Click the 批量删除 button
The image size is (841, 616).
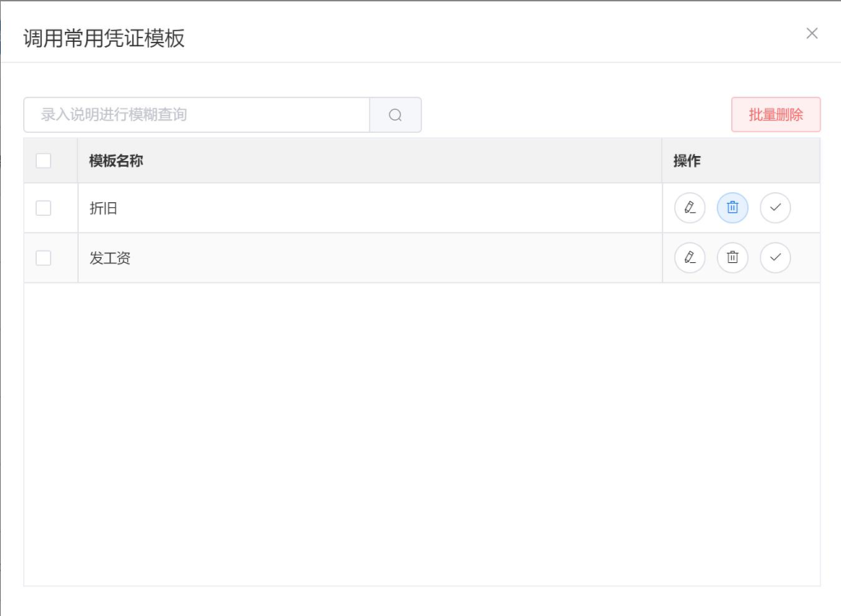pos(775,115)
